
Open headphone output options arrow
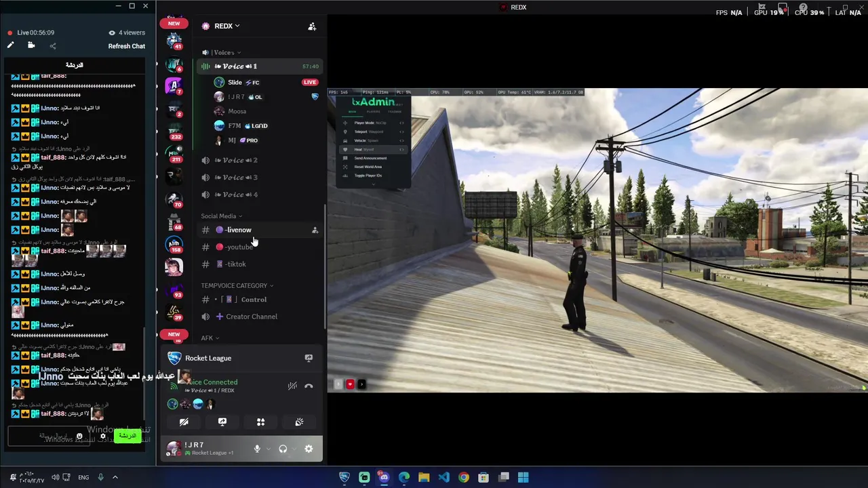294,449
